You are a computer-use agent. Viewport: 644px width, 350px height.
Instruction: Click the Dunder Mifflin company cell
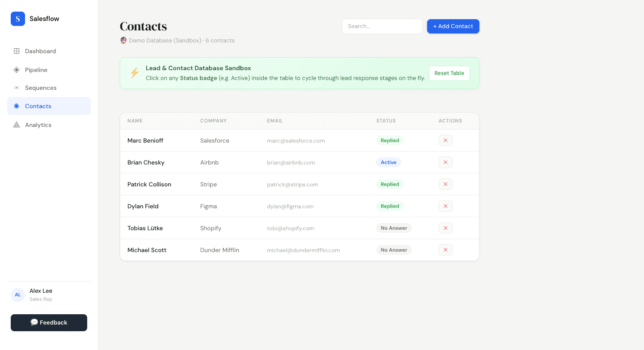pos(220,250)
